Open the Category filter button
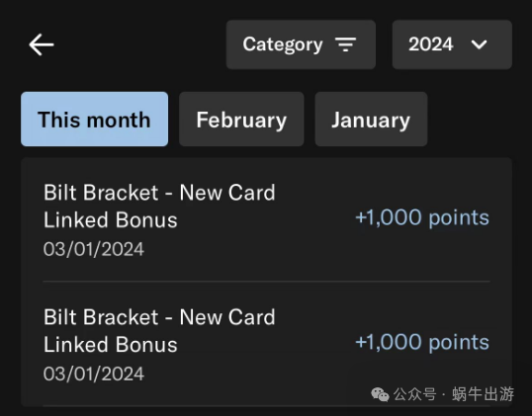 click(x=301, y=44)
